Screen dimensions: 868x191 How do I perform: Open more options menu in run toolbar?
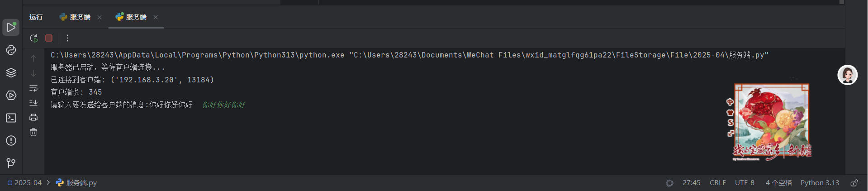[67, 38]
